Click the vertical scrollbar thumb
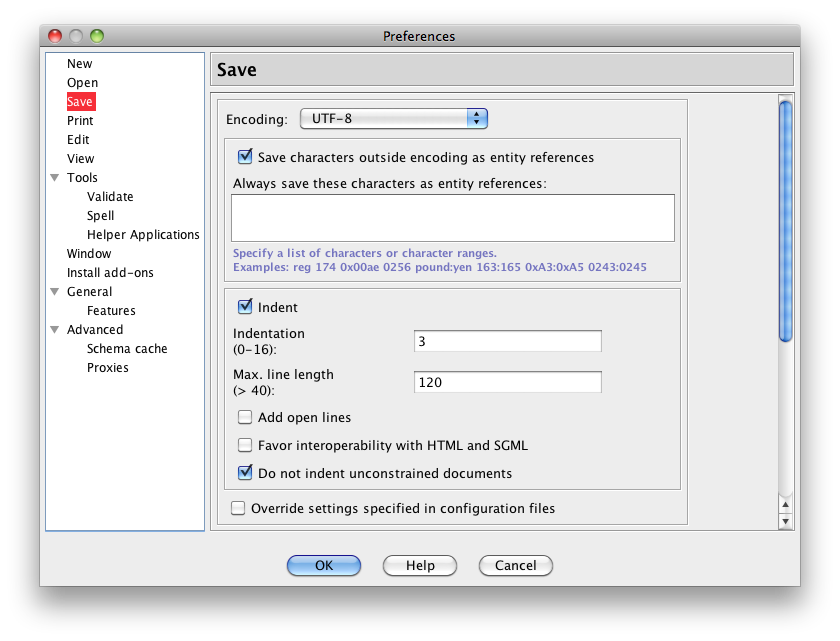The height and width of the screenshot is (641, 840). (x=785, y=221)
